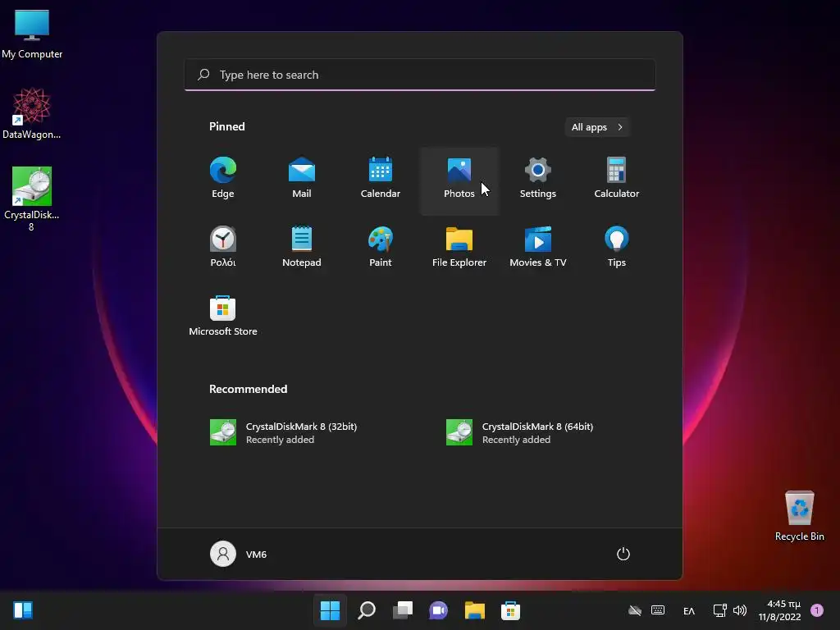Screen dimensions: 840x630
Task: Open Task View on taskbar
Action: point(402,610)
